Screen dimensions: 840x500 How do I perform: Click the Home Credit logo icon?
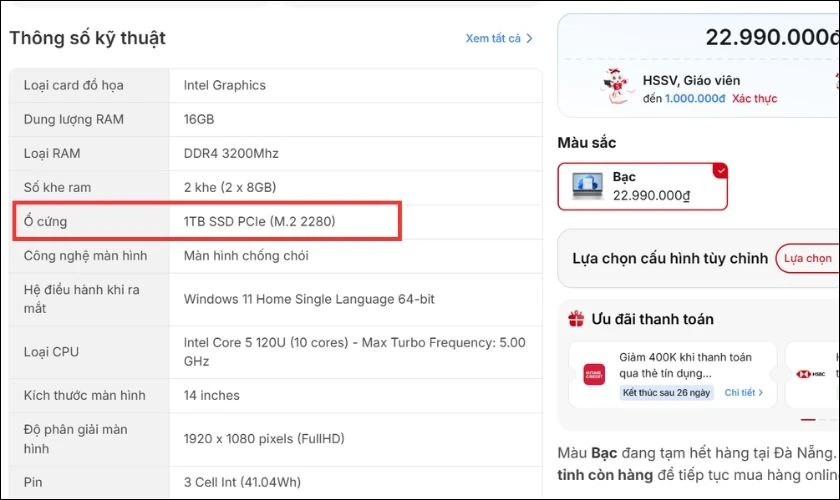594,374
